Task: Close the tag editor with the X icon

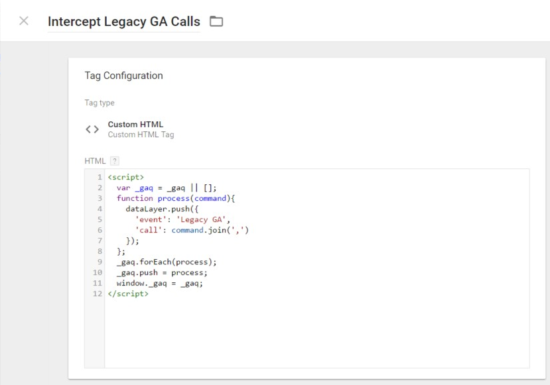Action: [24, 21]
